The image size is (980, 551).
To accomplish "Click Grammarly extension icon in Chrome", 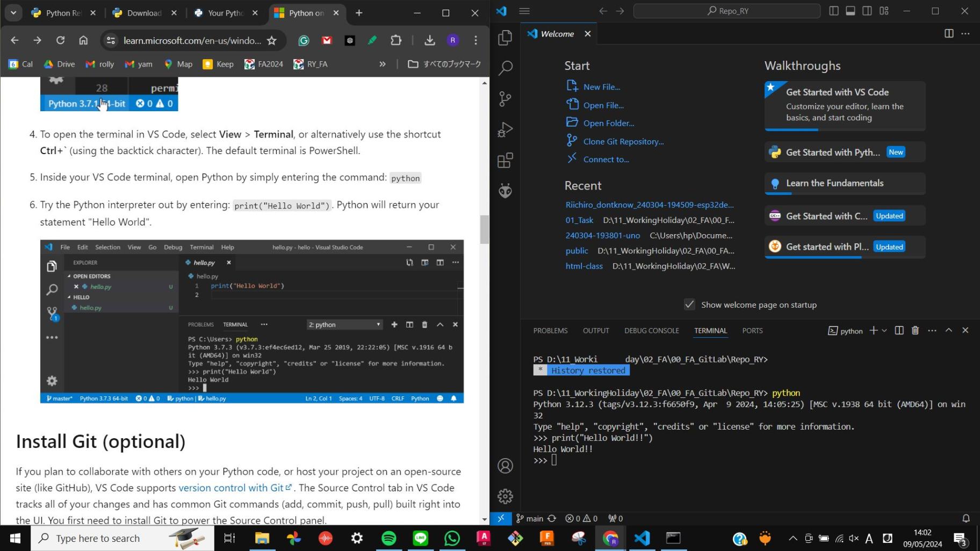I will coord(304,40).
